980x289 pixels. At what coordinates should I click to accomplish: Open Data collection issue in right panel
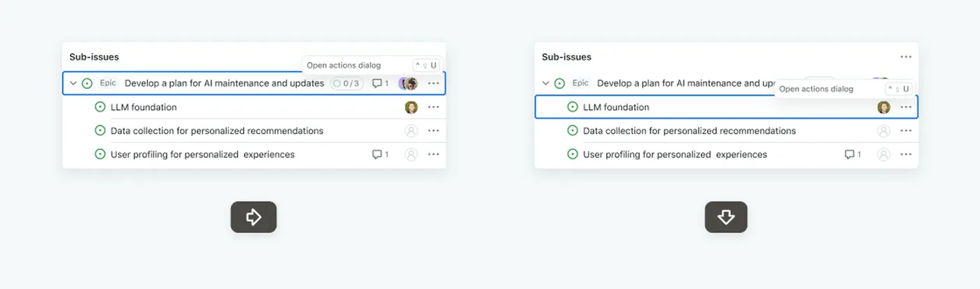[689, 131]
